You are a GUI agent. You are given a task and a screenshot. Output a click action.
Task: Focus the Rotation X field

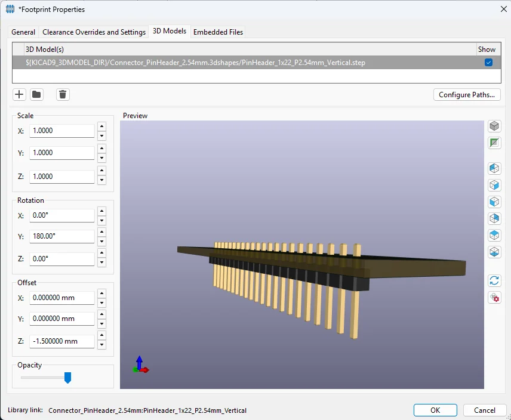[62, 215]
